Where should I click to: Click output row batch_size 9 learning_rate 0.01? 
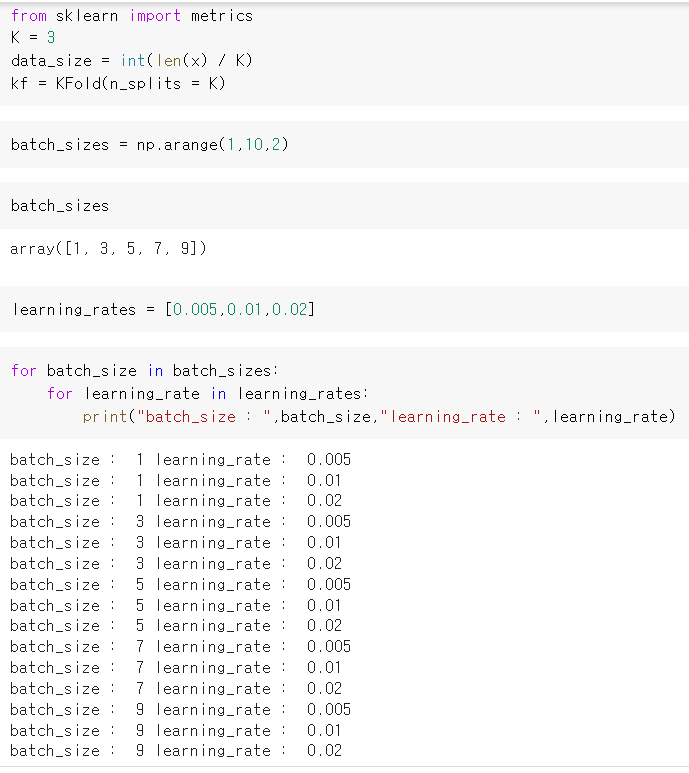175,731
